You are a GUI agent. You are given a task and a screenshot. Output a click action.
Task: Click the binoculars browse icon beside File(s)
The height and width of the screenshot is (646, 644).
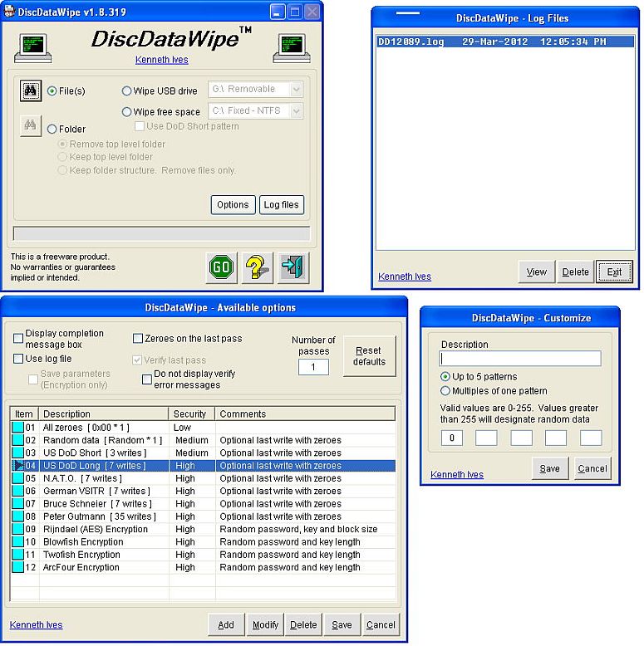click(x=31, y=91)
